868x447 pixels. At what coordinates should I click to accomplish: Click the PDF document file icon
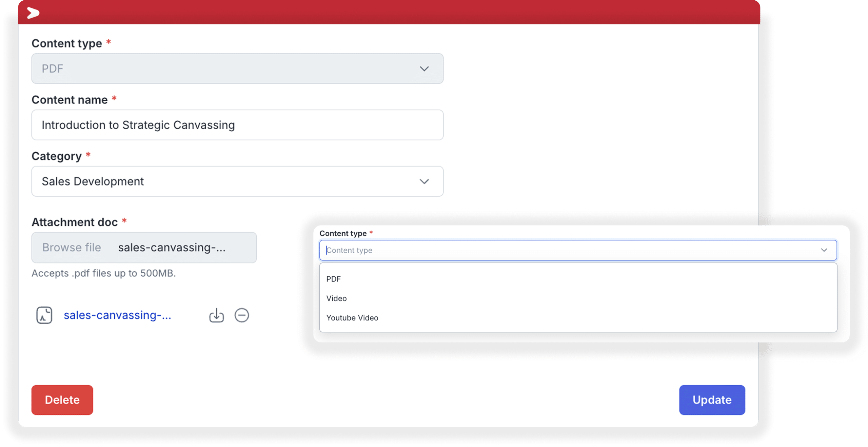(44, 315)
